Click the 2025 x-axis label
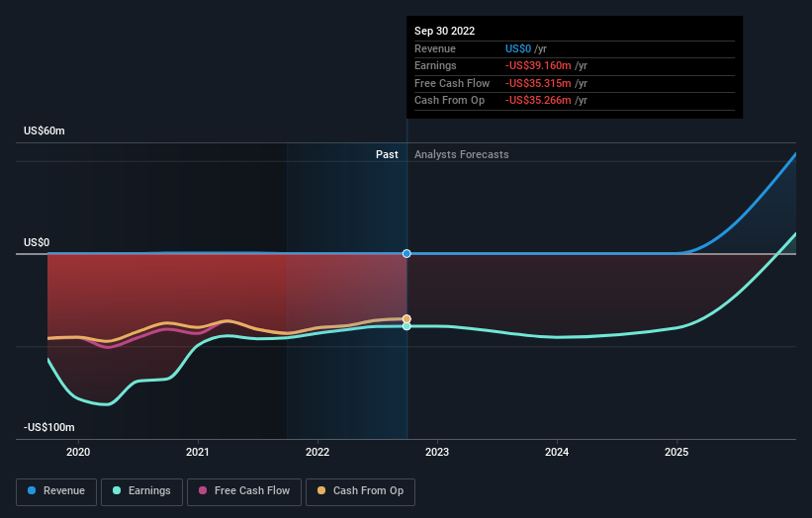The image size is (812, 518). coord(677,453)
